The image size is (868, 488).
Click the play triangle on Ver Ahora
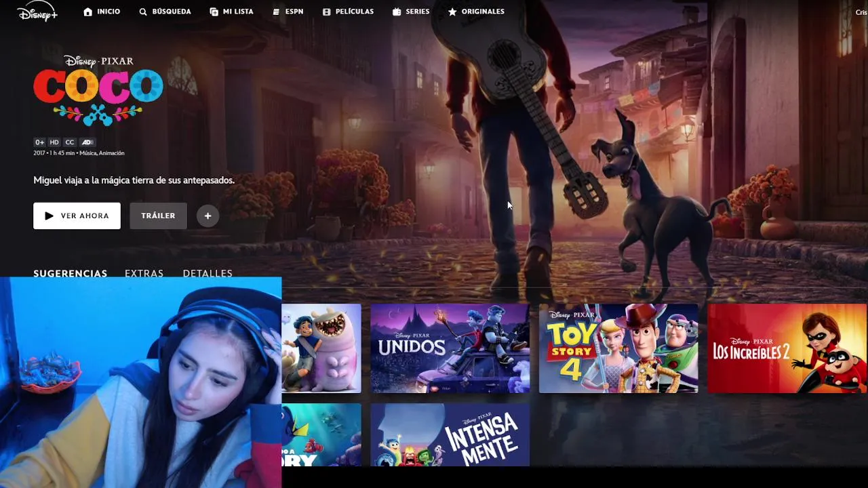[x=49, y=216]
